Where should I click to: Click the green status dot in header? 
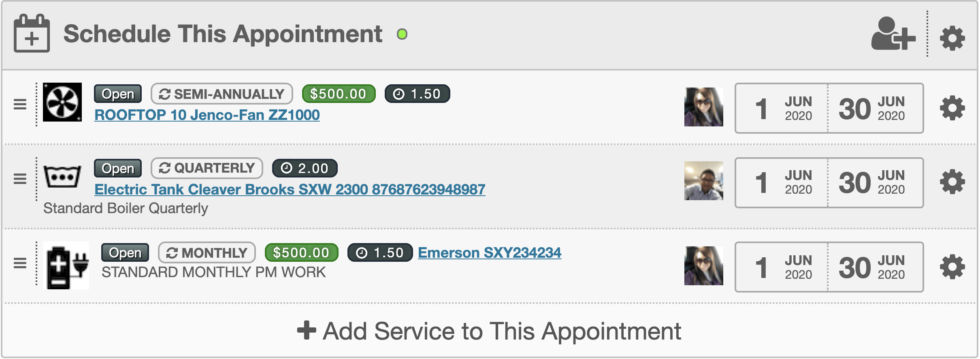(x=402, y=34)
